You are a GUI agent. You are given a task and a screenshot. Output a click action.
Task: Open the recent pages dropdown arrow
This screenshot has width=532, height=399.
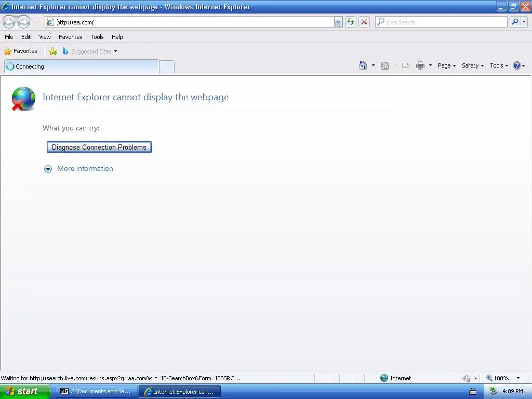coord(35,22)
